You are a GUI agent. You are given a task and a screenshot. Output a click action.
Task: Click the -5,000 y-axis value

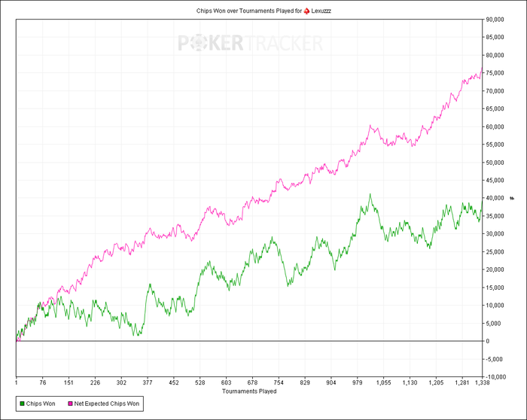[494, 359]
